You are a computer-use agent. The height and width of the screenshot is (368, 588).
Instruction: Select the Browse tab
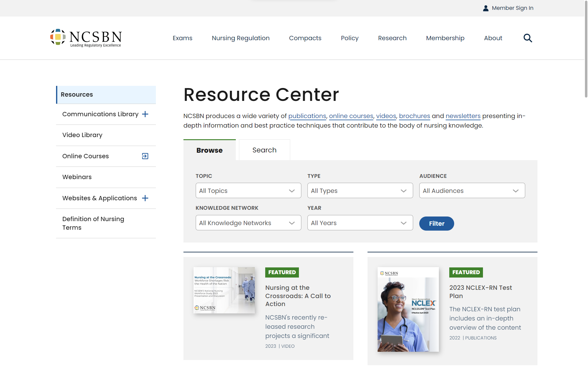click(209, 150)
